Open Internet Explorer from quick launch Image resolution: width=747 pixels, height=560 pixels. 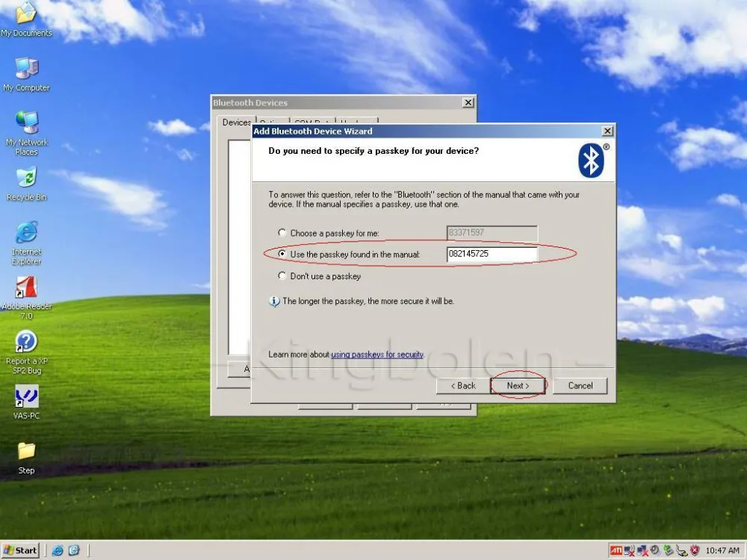58,550
